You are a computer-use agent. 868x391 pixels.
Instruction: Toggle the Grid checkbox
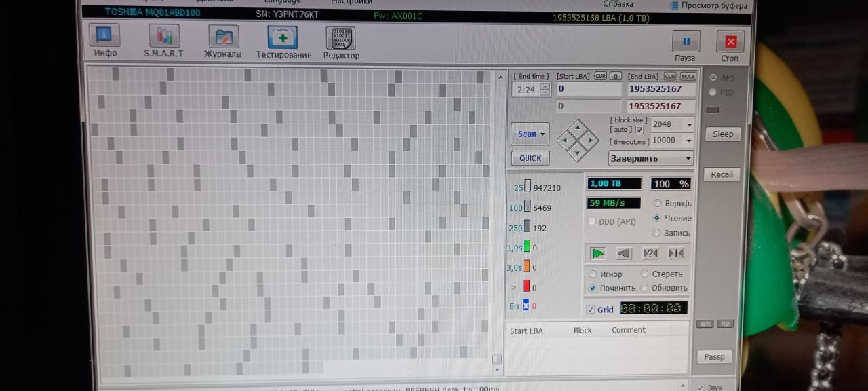coord(591,310)
